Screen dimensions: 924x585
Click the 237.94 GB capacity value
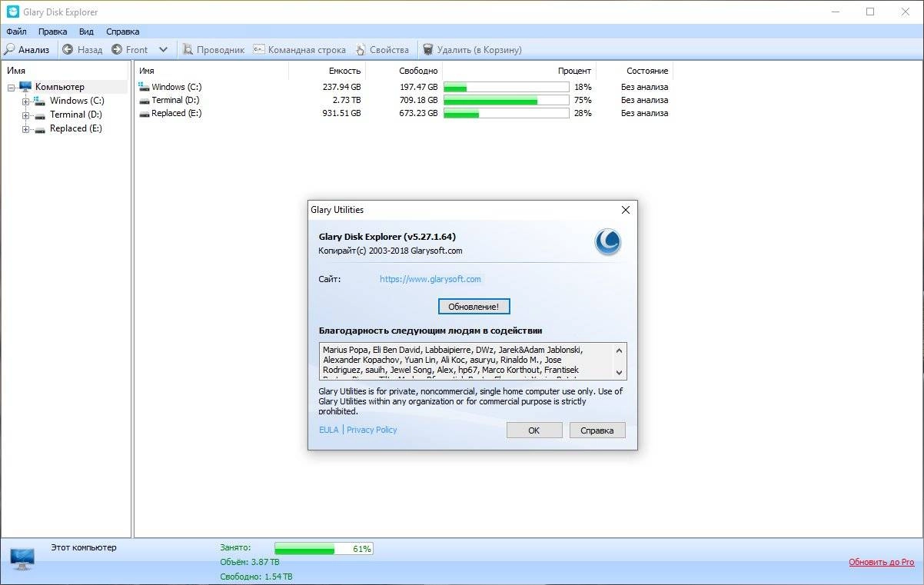341,87
